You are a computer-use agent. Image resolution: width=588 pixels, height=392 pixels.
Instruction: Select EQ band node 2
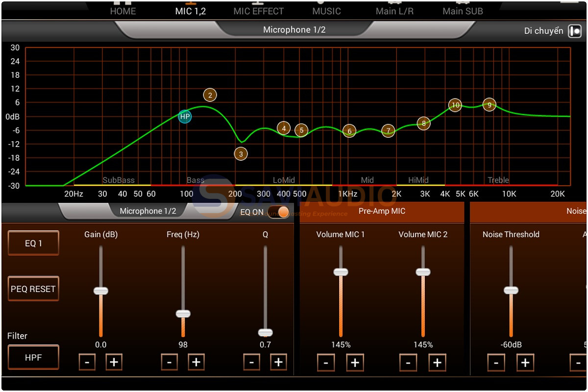pos(210,95)
